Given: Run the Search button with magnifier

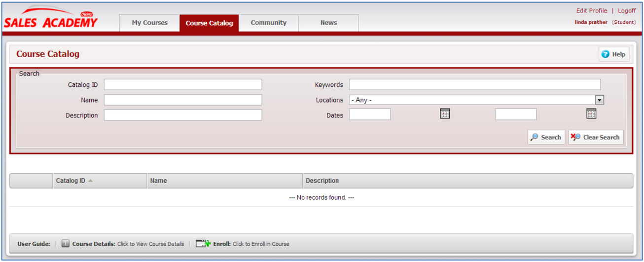Looking at the screenshot, I should (x=546, y=138).
